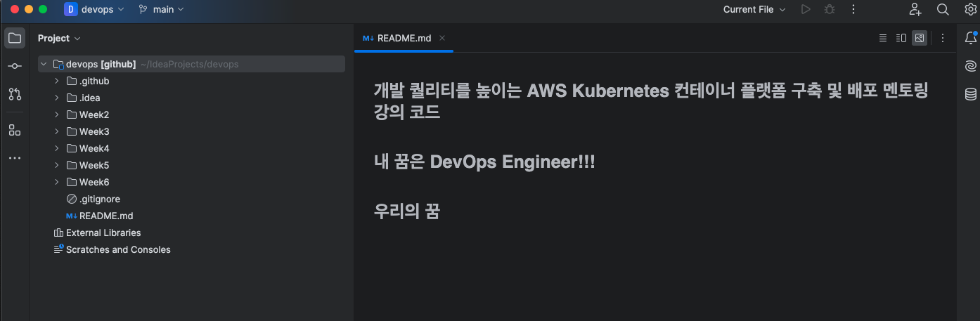Expand the Week6 folder
The image size is (980, 321).
57,182
